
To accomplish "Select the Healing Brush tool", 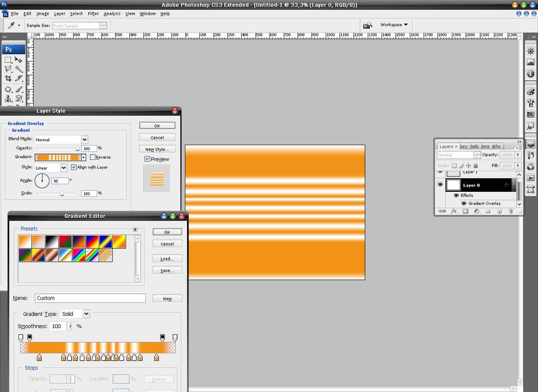I will tap(8, 89).
